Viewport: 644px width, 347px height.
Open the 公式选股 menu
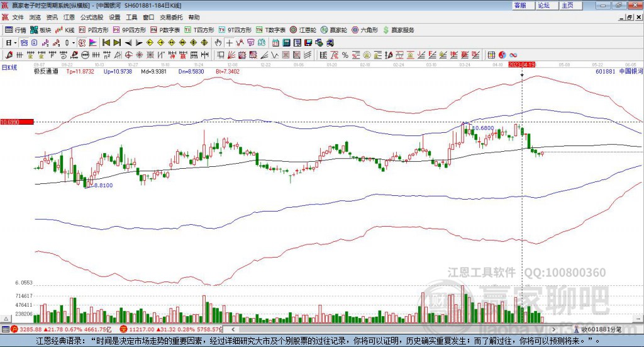92,17
